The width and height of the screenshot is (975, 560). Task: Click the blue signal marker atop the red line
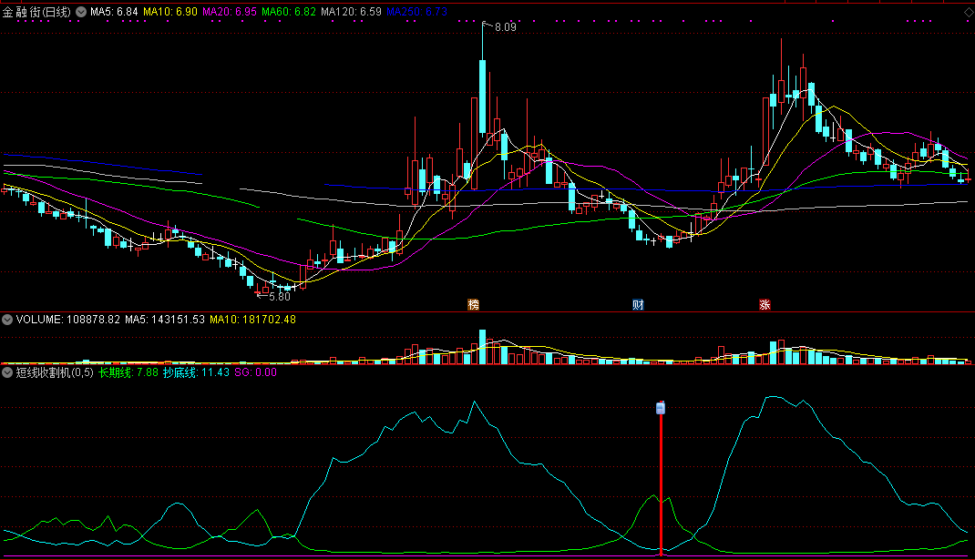coord(661,408)
